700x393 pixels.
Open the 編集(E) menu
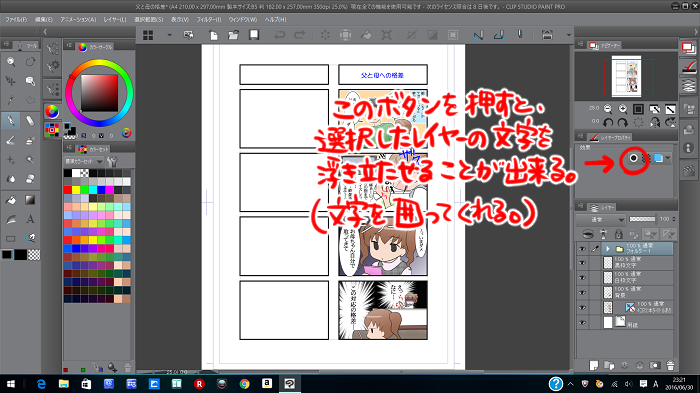tap(44, 20)
